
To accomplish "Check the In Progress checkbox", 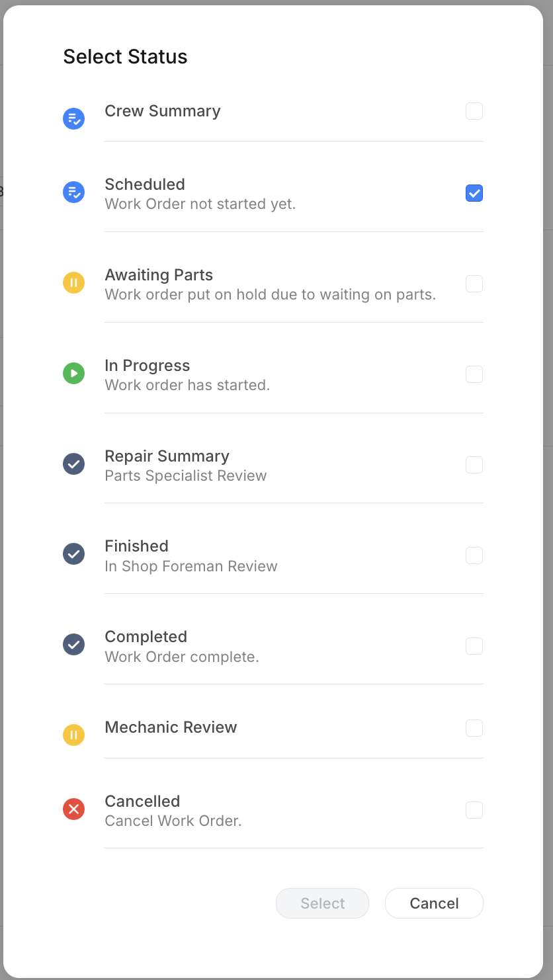I will [474, 374].
